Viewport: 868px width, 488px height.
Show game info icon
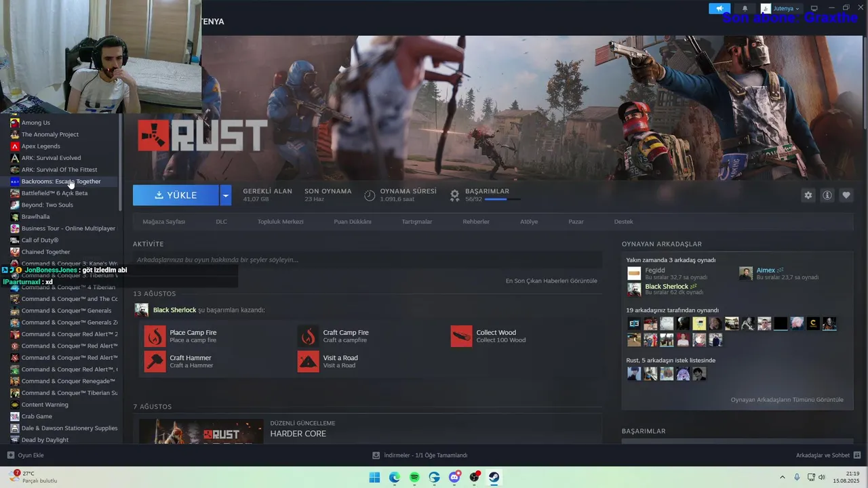(x=827, y=195)
